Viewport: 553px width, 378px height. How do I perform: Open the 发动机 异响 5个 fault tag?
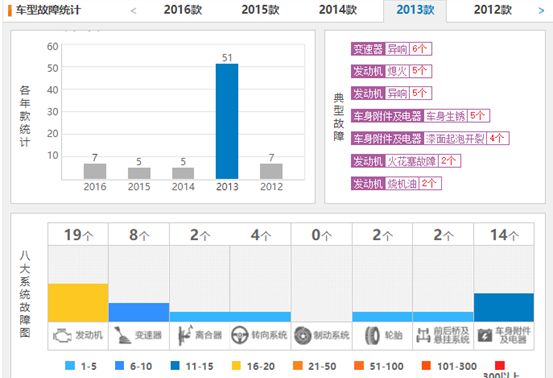pyautogui.click(x=391, y=93)
